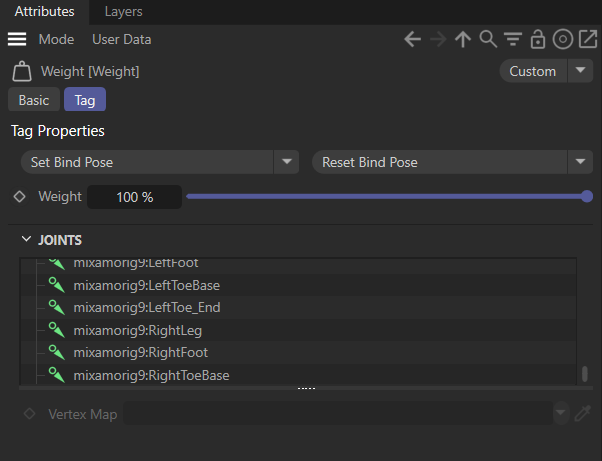602x461 pixels.
Task: Open the search magnifier icon
Action: (488, 40)
